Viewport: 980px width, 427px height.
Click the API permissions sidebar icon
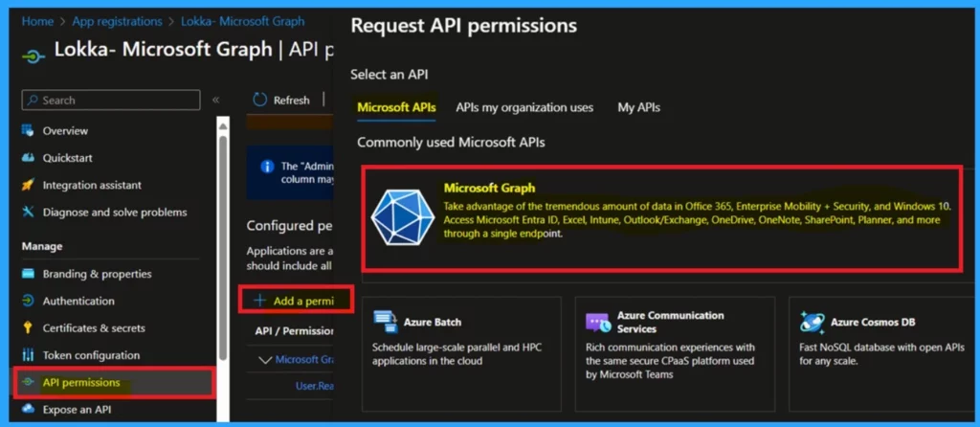pos(28,382)
